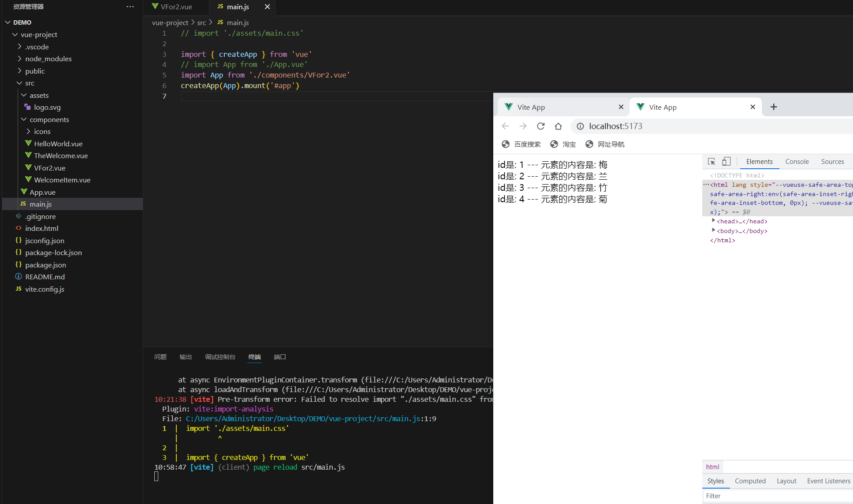Open DevTools Computed tab
Screen dimensions: 853x504
tap(750, 481)
